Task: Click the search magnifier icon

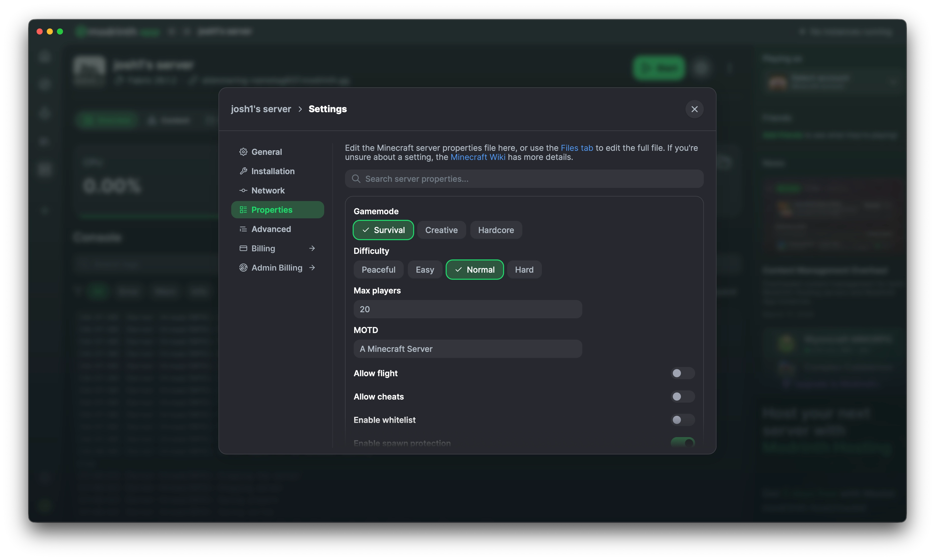Action: pos(356,178)
